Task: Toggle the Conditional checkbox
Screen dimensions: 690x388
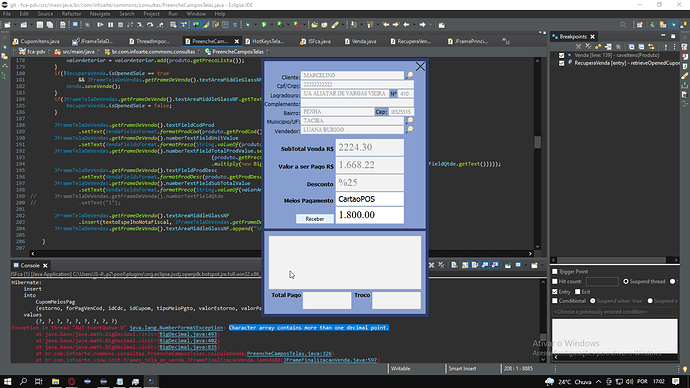Action: click(x=555, y=301)
